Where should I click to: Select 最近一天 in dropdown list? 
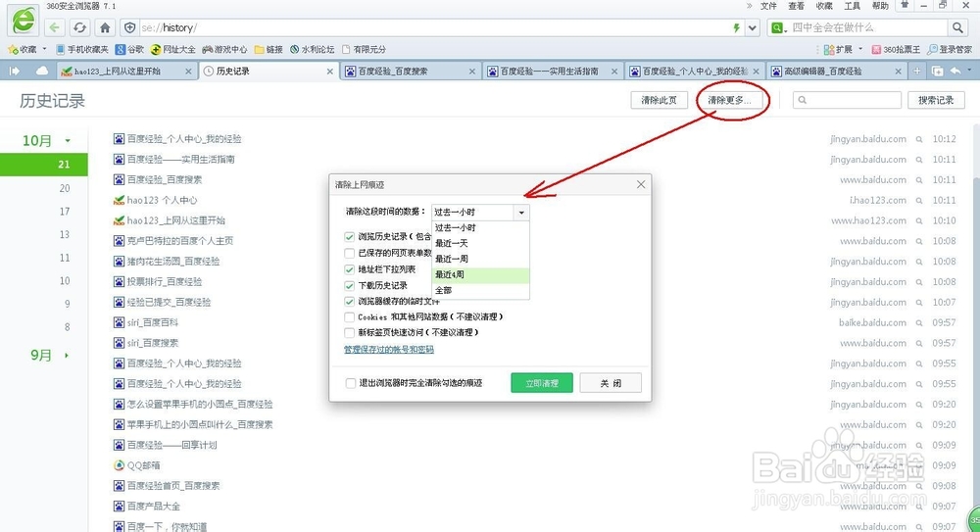pos(480,243)
